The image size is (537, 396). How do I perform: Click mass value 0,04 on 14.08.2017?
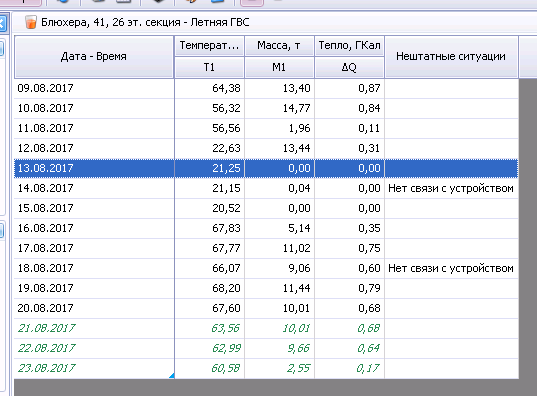(299, 188)
